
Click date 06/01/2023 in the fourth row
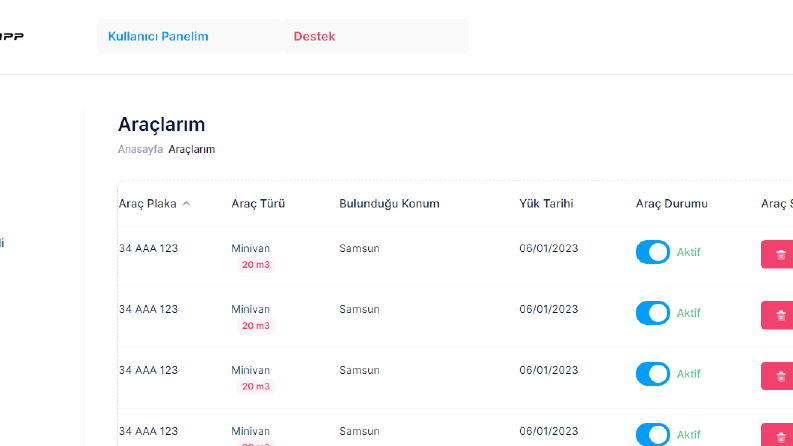[x=548, y=431]
